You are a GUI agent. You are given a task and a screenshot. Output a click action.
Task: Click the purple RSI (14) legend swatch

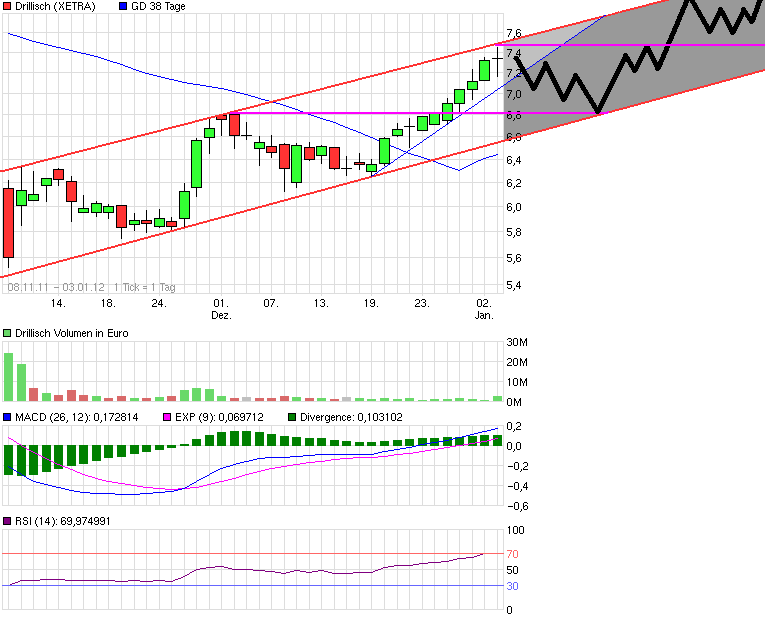tap(7, 521)
